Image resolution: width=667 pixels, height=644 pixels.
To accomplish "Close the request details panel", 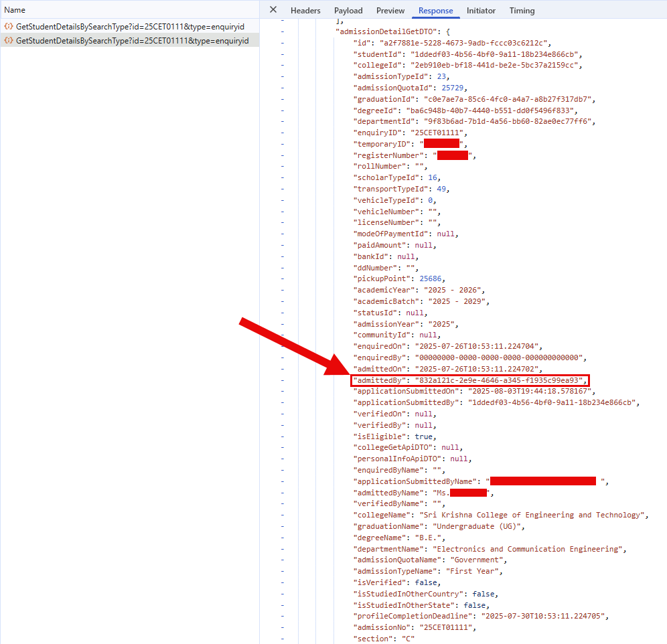I will click(x=273, y=10).
